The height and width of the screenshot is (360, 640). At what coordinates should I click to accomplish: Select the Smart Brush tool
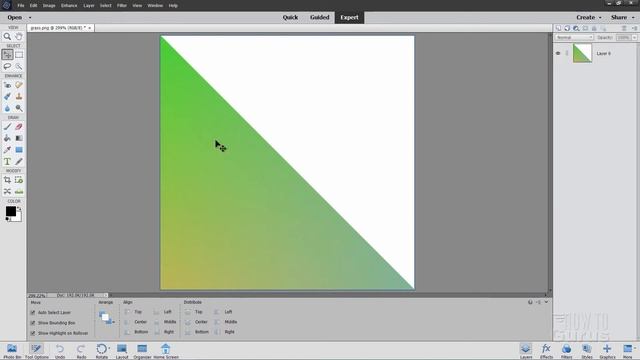pos(7,96)
